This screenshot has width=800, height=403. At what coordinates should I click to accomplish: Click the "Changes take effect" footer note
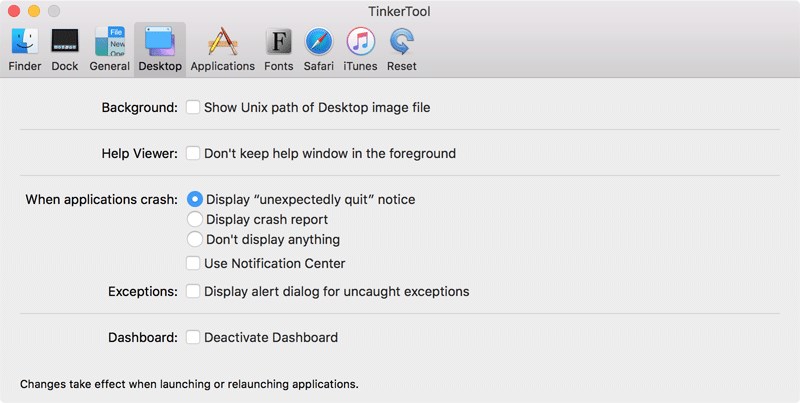point(189,384)
